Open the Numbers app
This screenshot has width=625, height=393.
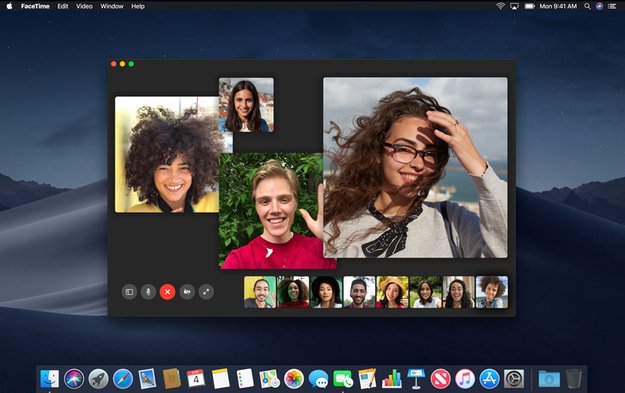(x=392, y=378)
